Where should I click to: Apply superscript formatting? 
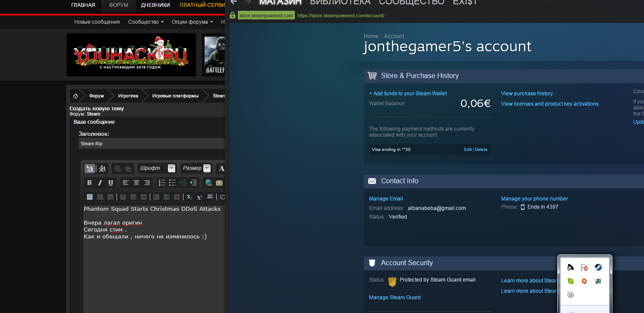[x=199, y=197]
